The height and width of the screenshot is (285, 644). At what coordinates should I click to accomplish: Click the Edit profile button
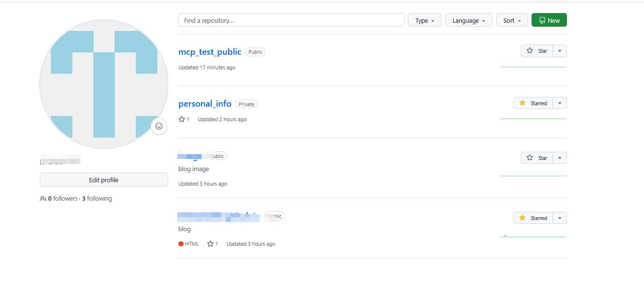click(x=104, y=180)
